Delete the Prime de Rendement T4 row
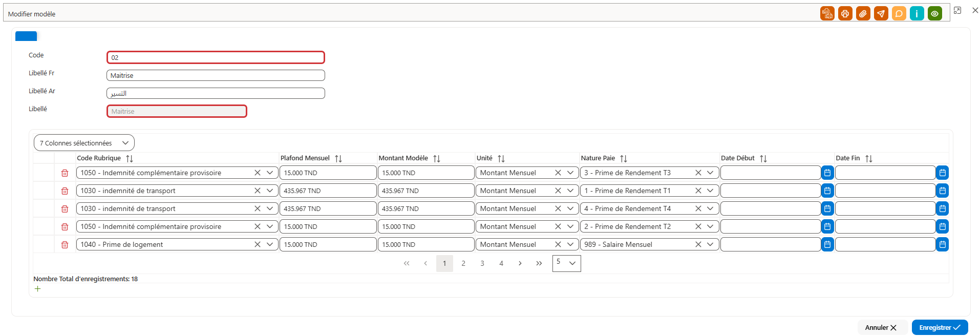The width and height of the screenshot is (980, 336). coord(65,209)
